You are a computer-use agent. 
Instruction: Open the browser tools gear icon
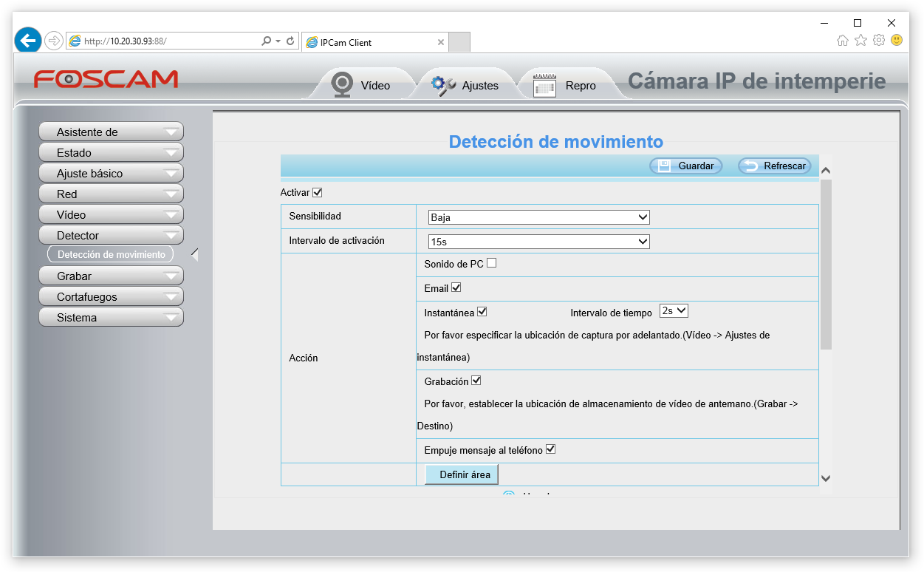879,41
